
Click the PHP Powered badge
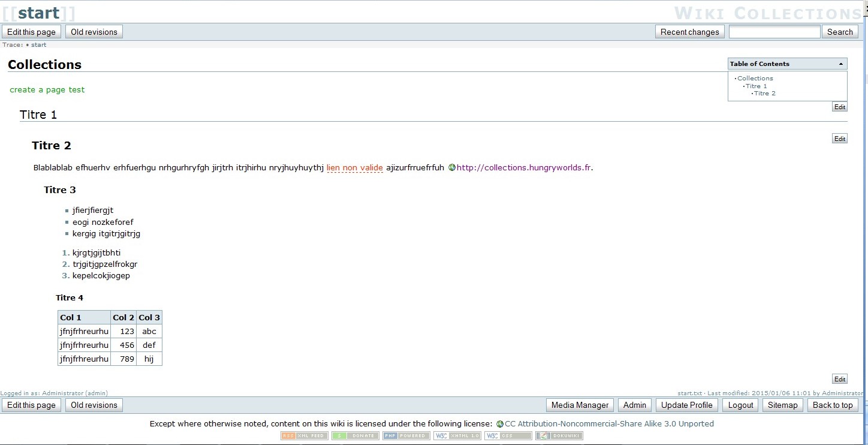[406, 436]
